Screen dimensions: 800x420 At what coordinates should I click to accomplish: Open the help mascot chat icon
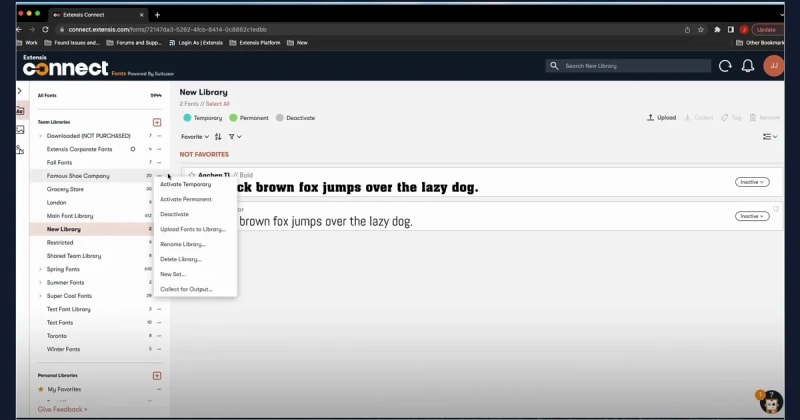click(x=770, y=403)
